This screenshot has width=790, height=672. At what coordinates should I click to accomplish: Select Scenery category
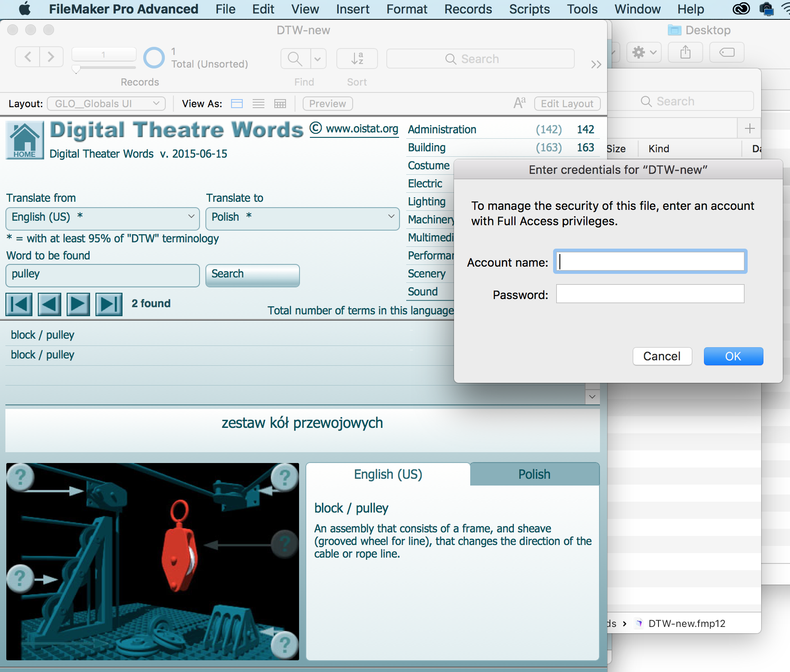tap(427, 274)
